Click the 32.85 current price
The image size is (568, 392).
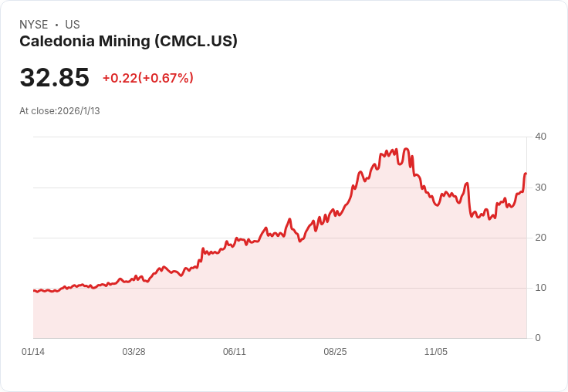click(54, 77)
